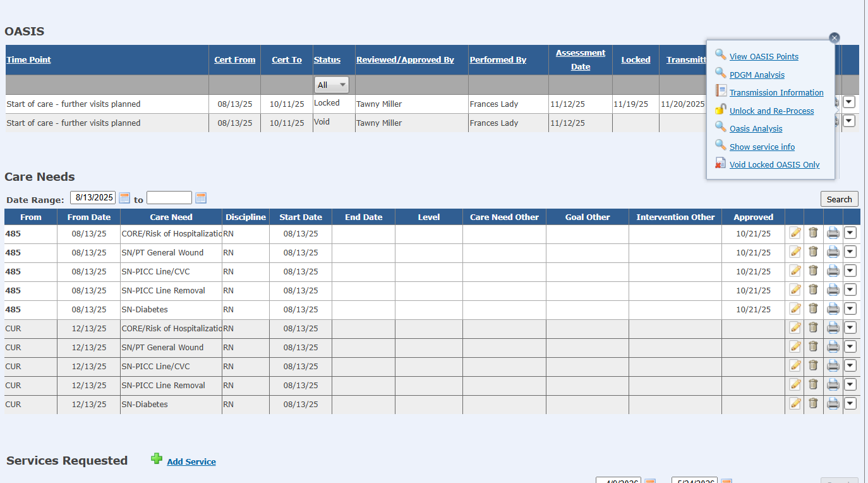Sort OASIS table by Cert From
This screenshot has height=483, width=868.
(x=235, y=60)
